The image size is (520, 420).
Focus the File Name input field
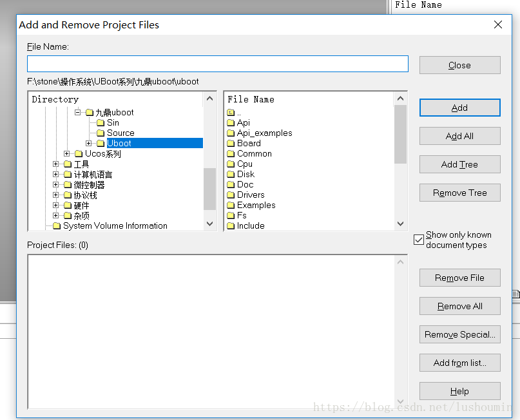(218, 64)
